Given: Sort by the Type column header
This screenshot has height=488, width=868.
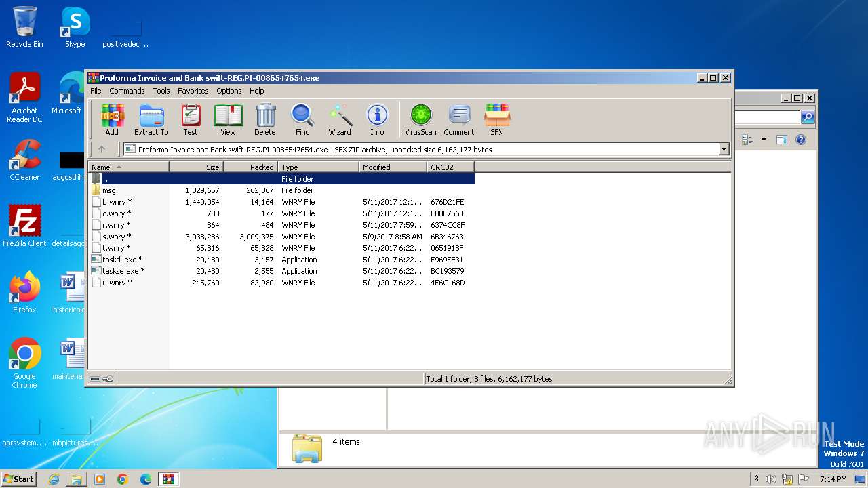Looking at the screenshot, I should pos(319,167).
